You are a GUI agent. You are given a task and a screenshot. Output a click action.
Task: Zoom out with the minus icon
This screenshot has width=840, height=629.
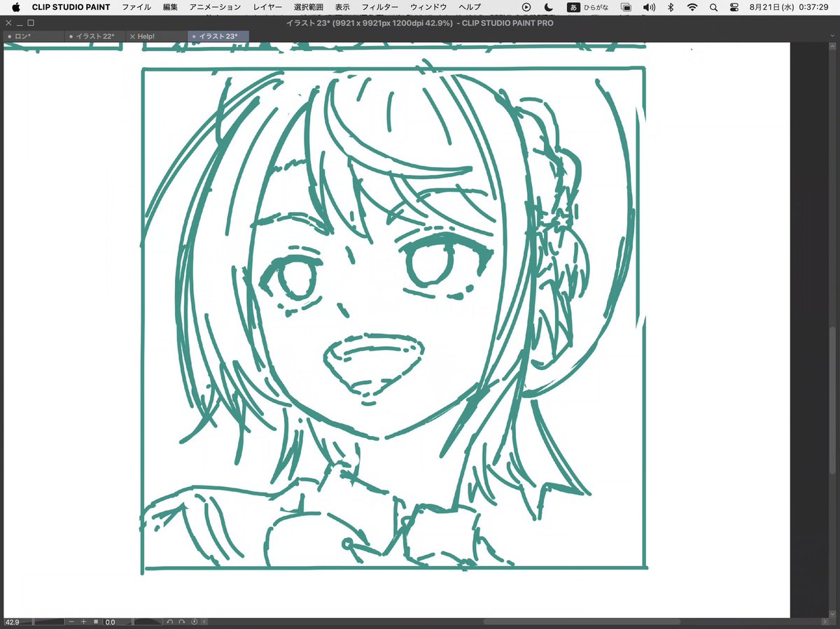click(71, 621)
